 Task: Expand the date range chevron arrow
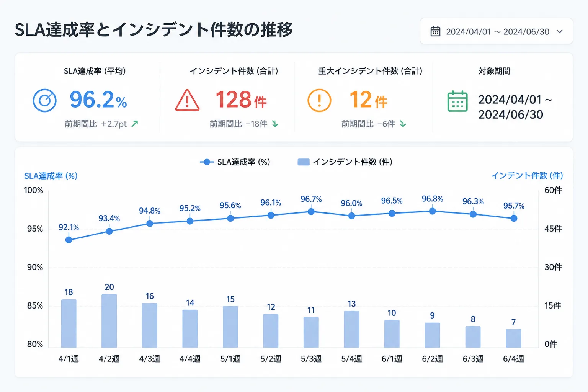[x=560, y=31]
